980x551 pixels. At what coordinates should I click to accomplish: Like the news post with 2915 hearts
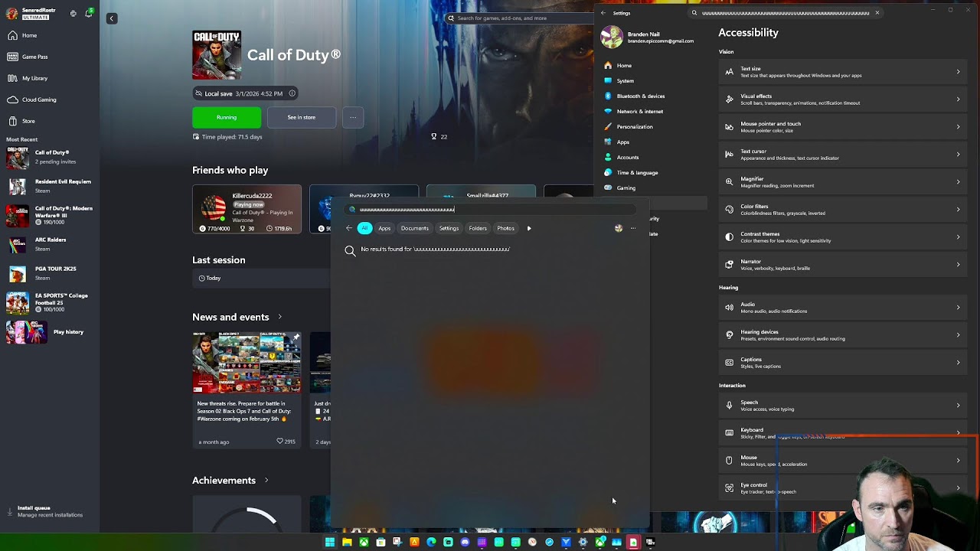pyautogui.click(x=280, y=442)
